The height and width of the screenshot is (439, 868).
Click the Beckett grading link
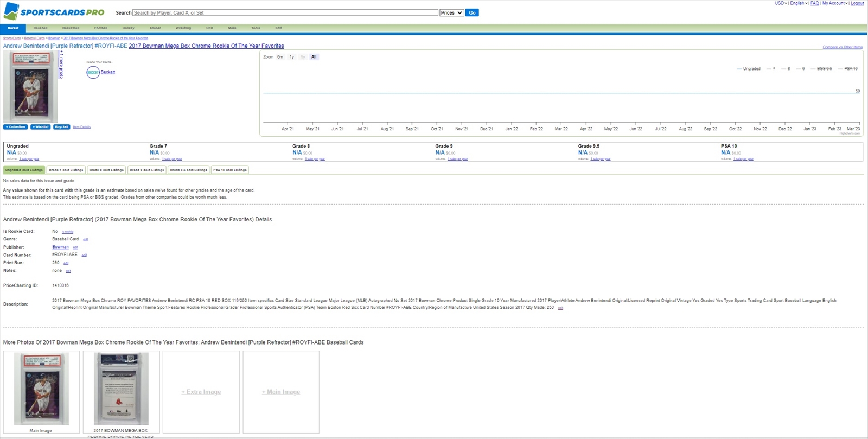[x=108, y=72]
